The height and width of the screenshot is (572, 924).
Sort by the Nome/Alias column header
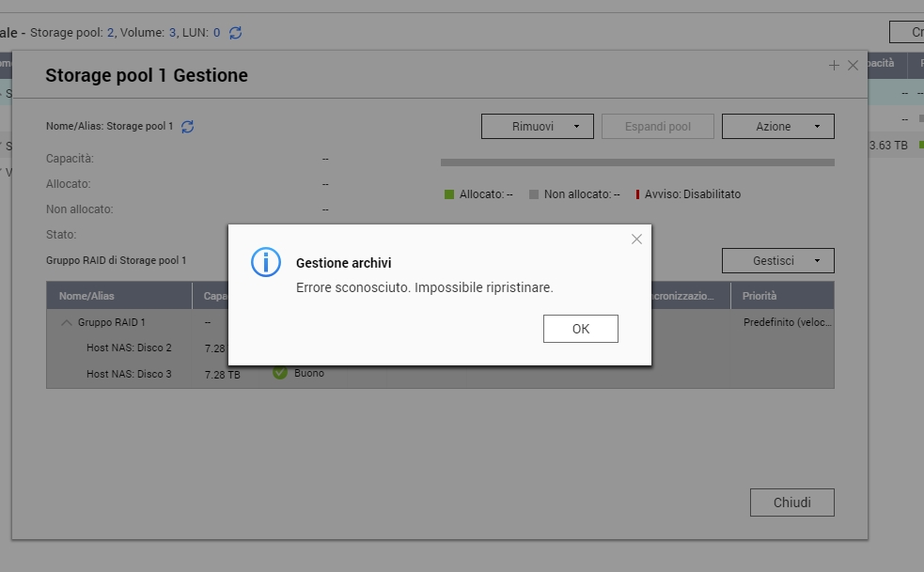click(86, 296)
